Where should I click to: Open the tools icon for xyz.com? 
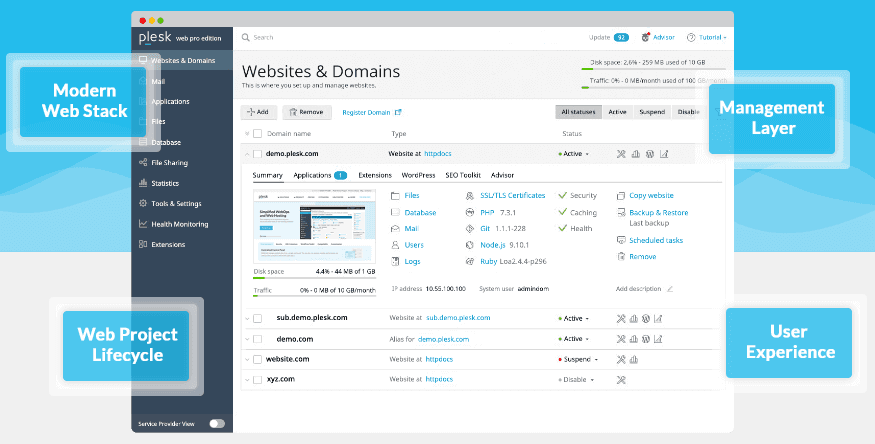pos(621,380)
